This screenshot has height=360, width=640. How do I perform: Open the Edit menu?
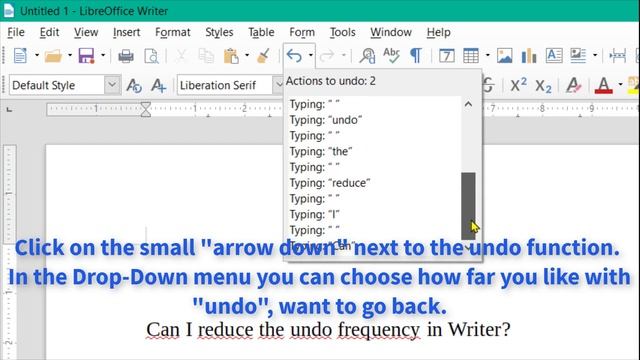[x=49, y=32]
